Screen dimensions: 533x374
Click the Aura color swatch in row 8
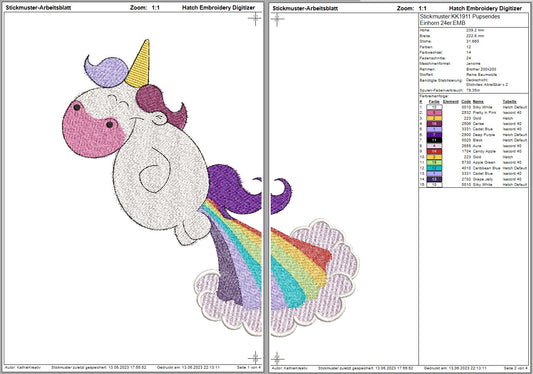(x=434, y=146)
